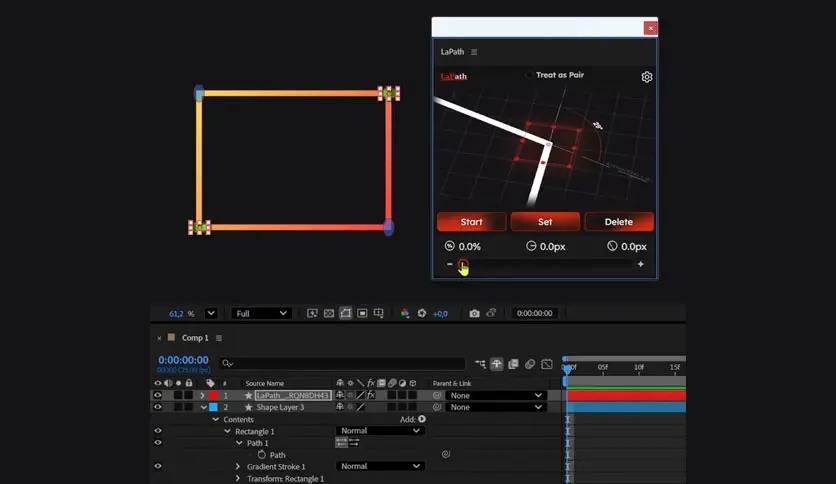Expand Gradient Stroke 1 properties

point(238,466)
